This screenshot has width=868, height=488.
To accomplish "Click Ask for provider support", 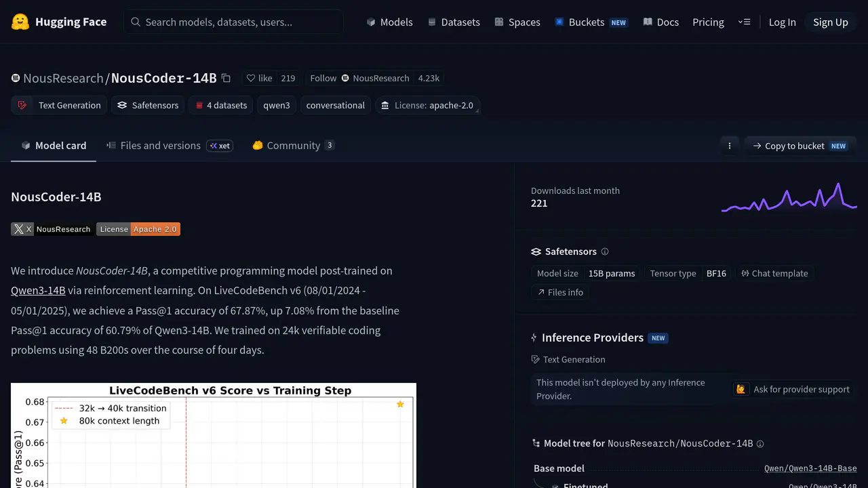I will coord(793,389).
